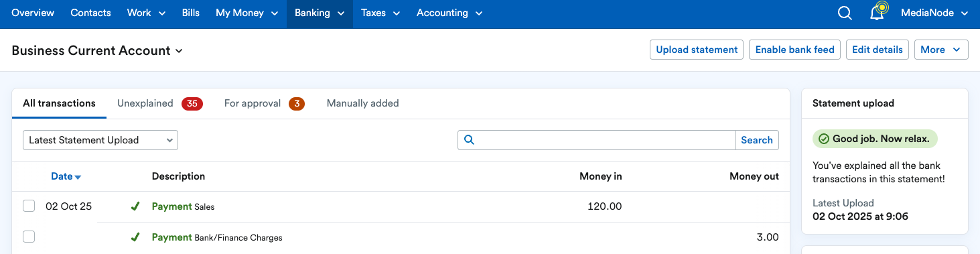The width and height of the screenshot is (980, 254).
Task: Expand the Work menu
Action: [147, 13]
